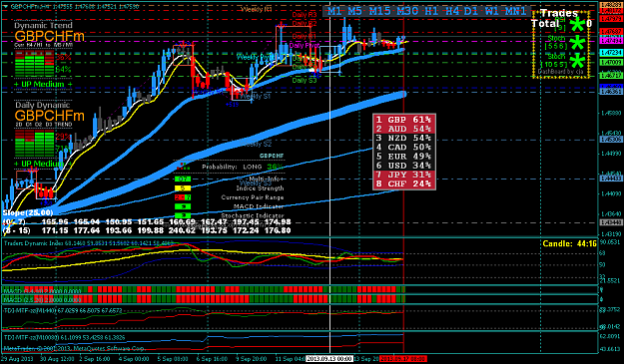Set chart to W1 weekly timeframe
Image resolution: width=624 pixels, height=364 pixels.
[491, 11]
